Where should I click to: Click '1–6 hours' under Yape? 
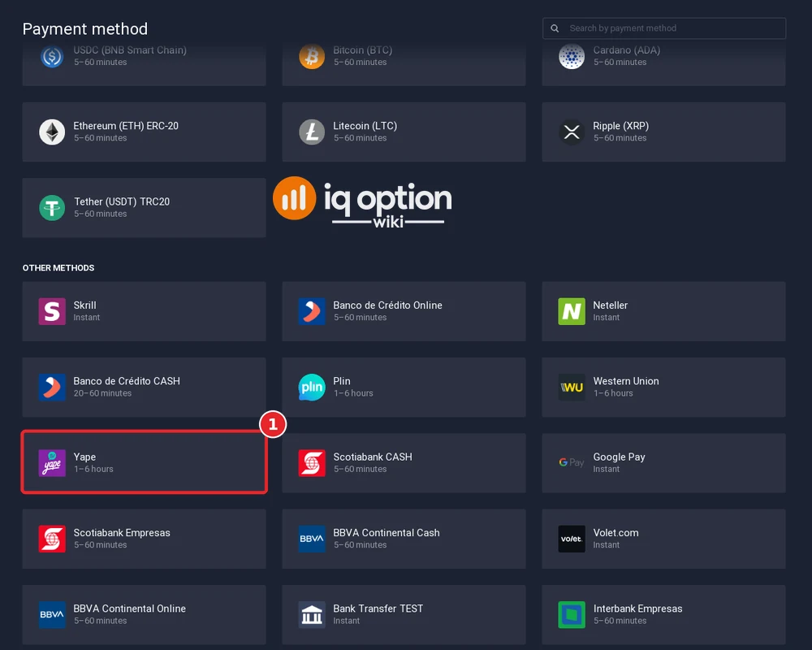click(x=93, y=469)
